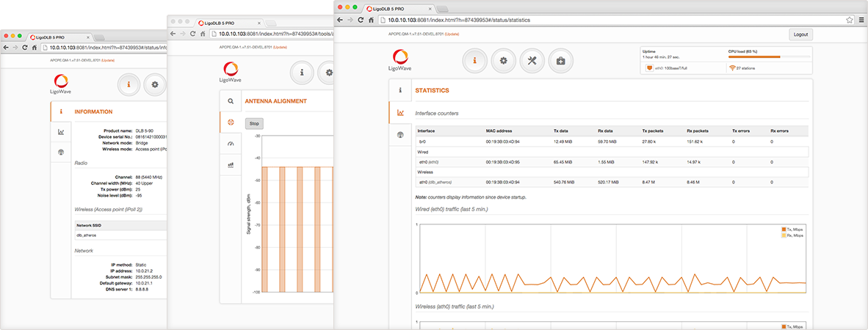
Task: Click the orange WiFi icon beside 27 stations
Action: [x=732, y=68]
